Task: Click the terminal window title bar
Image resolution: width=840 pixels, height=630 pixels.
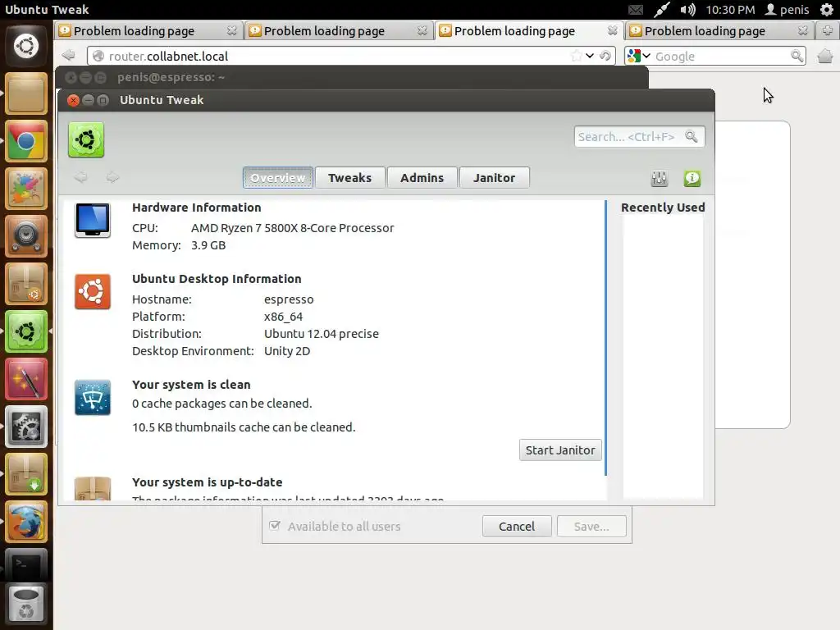Action: tap(352, 77)
